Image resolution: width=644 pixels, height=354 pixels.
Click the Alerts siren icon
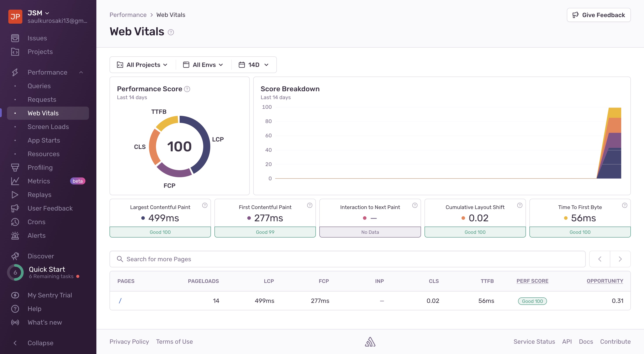point(15,236)
